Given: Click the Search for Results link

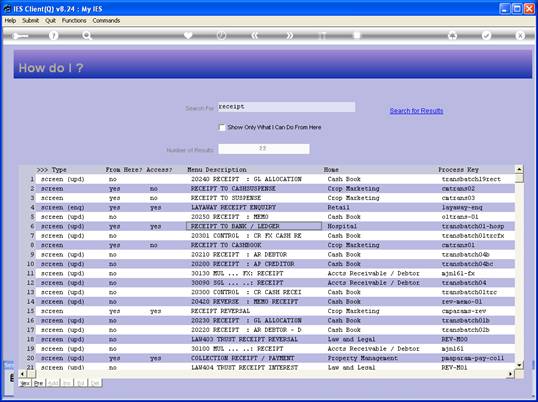Looking at the screenshot, I should point(417,111).
